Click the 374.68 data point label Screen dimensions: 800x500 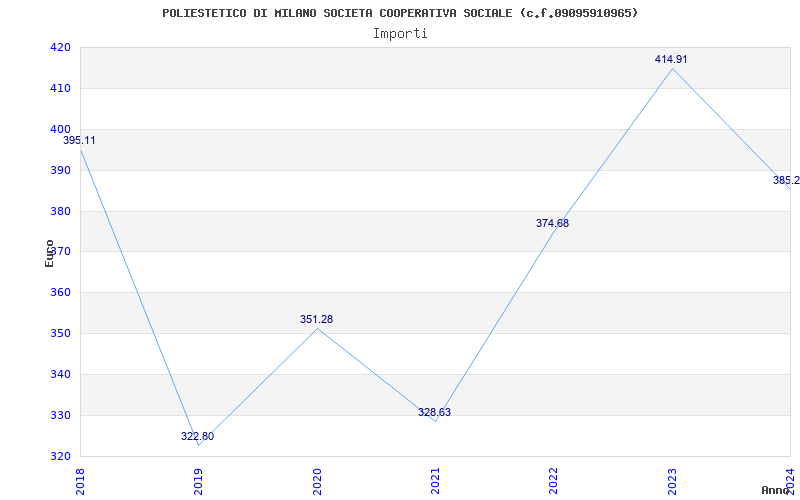point(552,223)
